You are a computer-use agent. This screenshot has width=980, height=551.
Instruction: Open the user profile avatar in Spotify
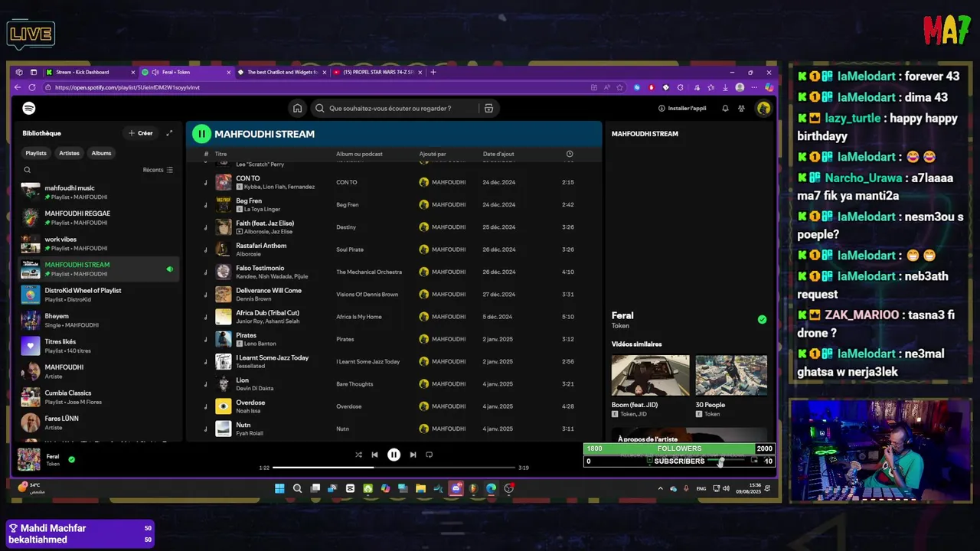point(763,109)
